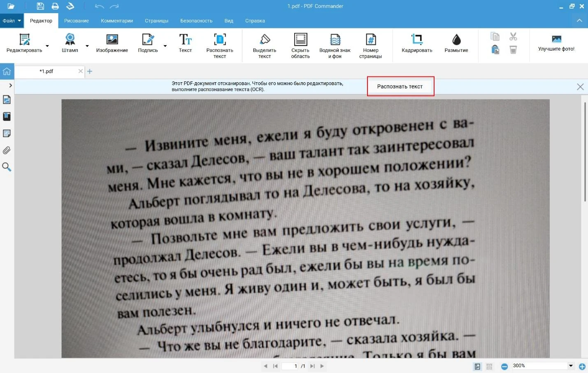Jump to the first page
The width and height of the screenshot is (588, 373).
(275, 366)
